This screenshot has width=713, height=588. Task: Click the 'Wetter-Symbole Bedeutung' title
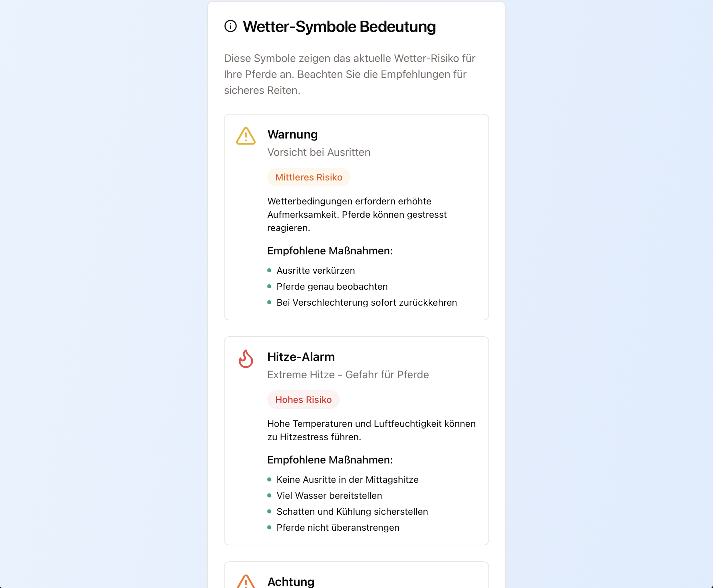click(x=339, y=27)
